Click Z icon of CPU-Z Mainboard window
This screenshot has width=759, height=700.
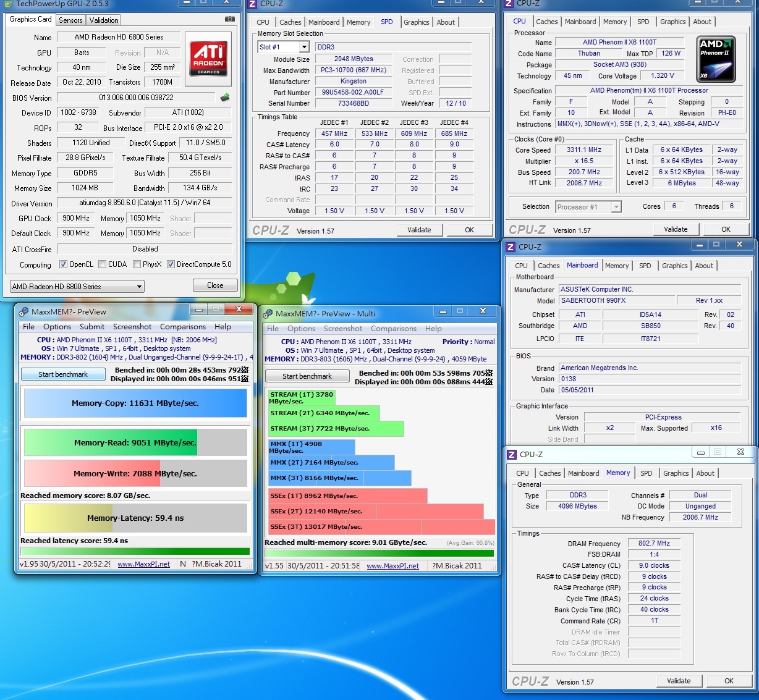click(x=511, y=247)
